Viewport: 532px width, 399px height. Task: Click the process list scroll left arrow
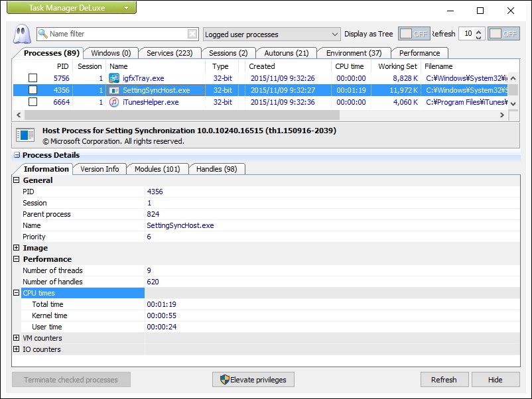[19, 115]
